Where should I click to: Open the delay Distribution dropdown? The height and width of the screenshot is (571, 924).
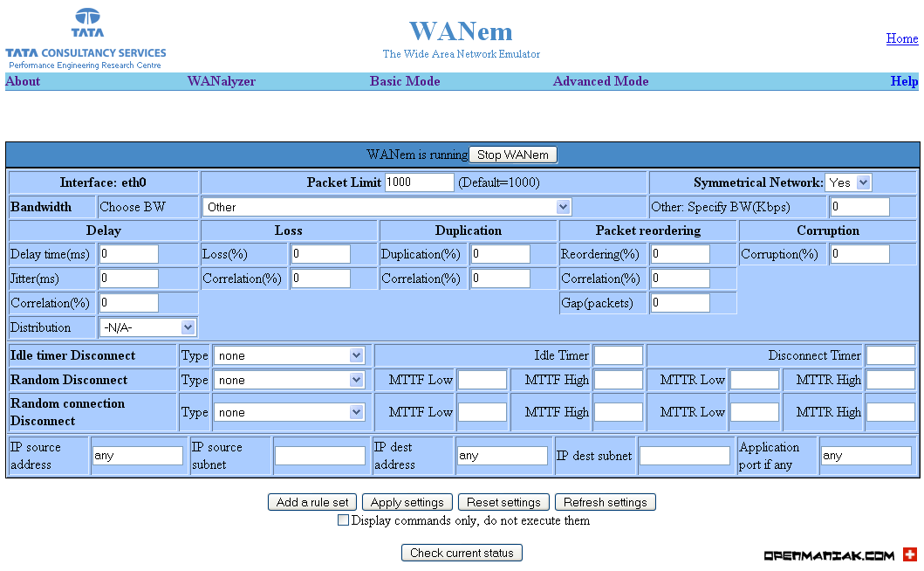tap(147, 327)
